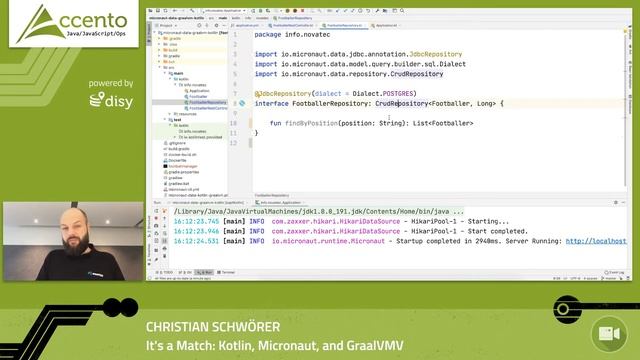Click the Stop icon in Run panel

point(156,218)
